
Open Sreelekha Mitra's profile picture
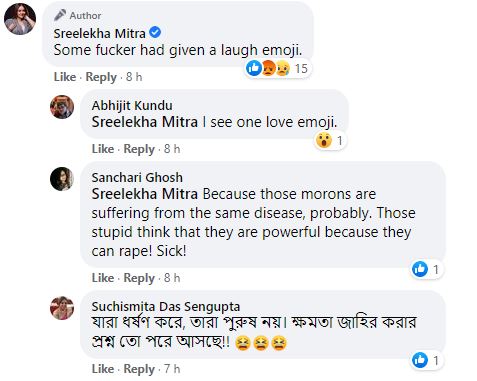pos(20,19)
